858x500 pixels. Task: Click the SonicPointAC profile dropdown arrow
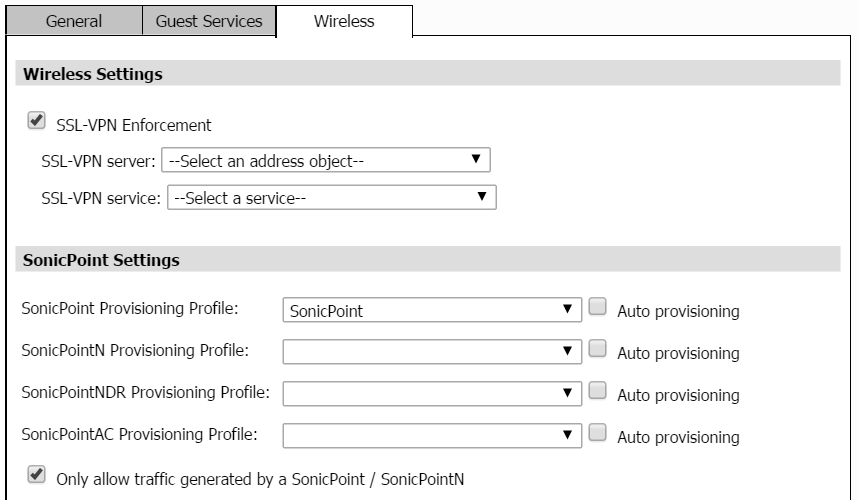pos(567,434)
